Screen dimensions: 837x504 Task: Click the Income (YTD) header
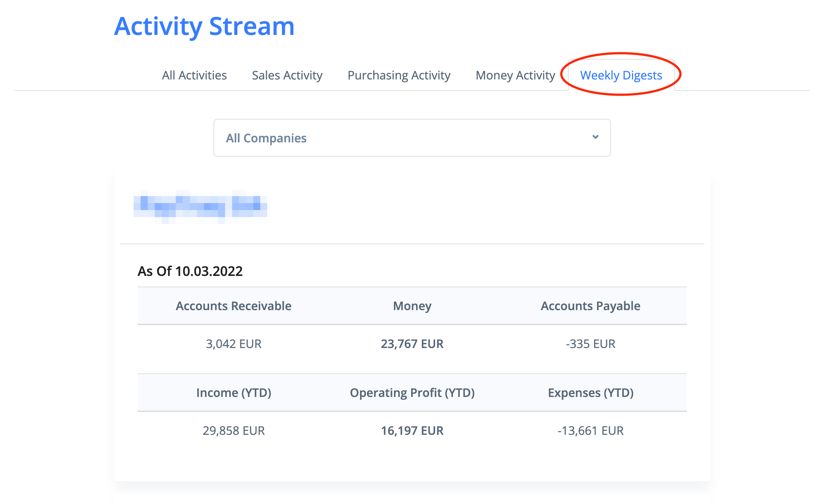coord(233,393)
